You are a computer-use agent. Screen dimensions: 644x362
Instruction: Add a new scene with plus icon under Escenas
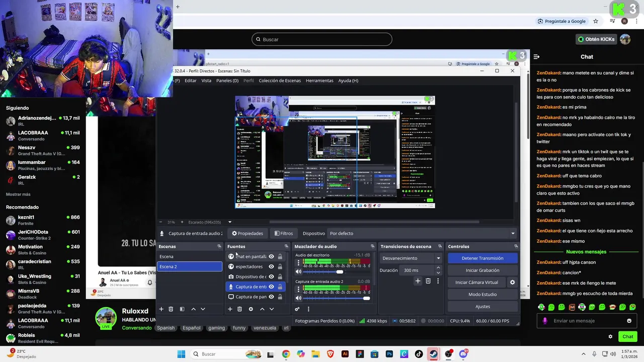tap(161, 309)
